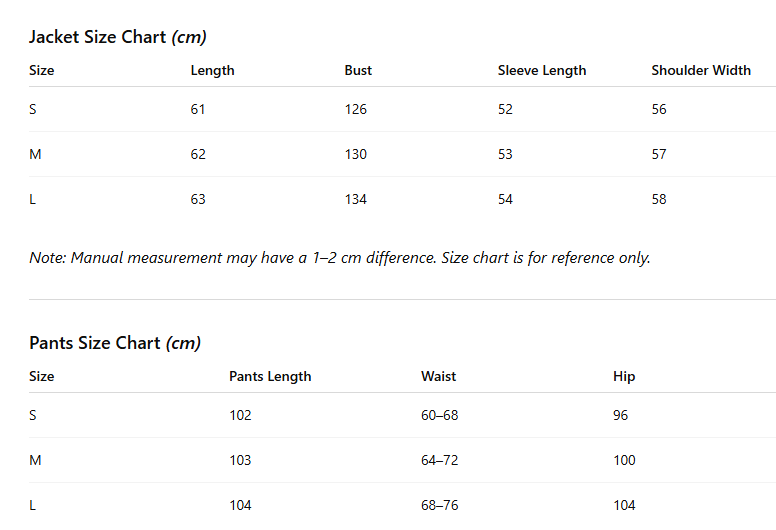Screen dimensions: 776x530
Task: Click the Hip column header
Action: (x=624, y=377)
